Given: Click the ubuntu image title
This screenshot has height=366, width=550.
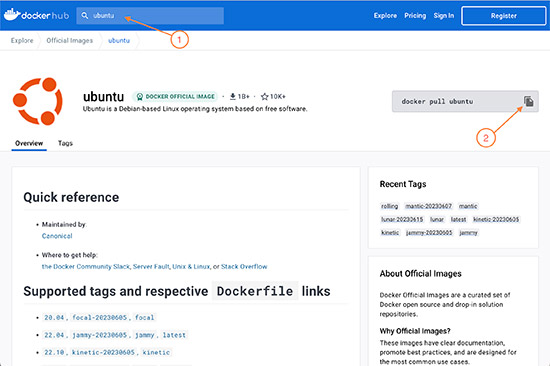Looking at the screenshot, I should (103, 97).
